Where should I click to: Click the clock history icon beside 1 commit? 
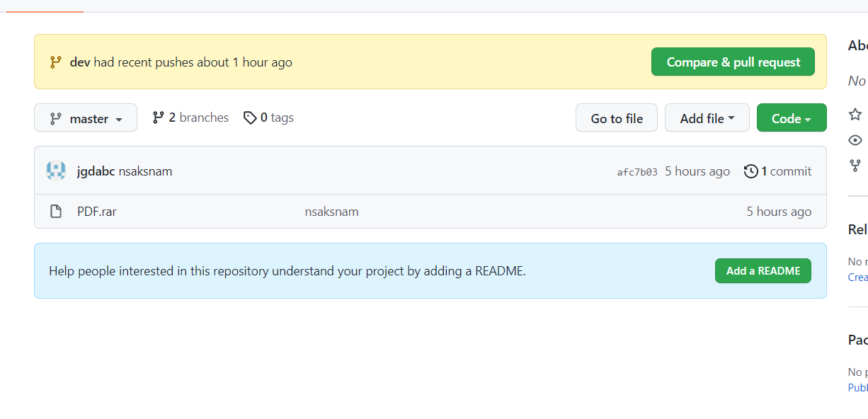[x=751, y=171]
